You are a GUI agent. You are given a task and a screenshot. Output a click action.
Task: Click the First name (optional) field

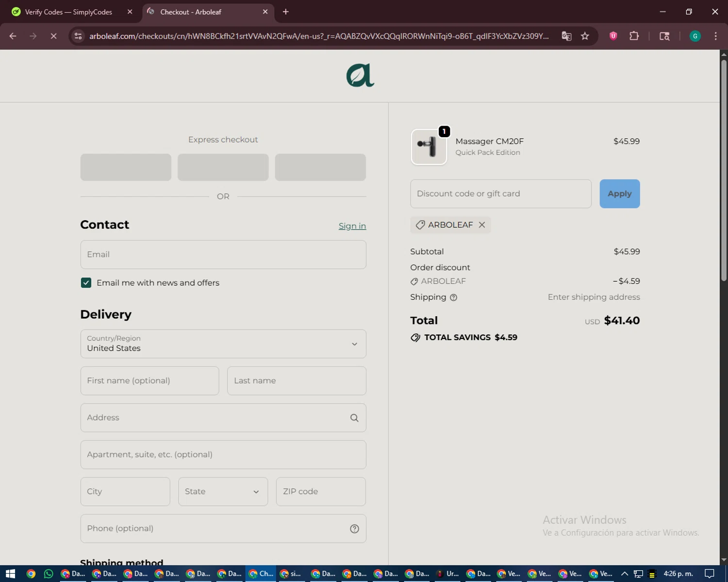click(x=149, y=381)
